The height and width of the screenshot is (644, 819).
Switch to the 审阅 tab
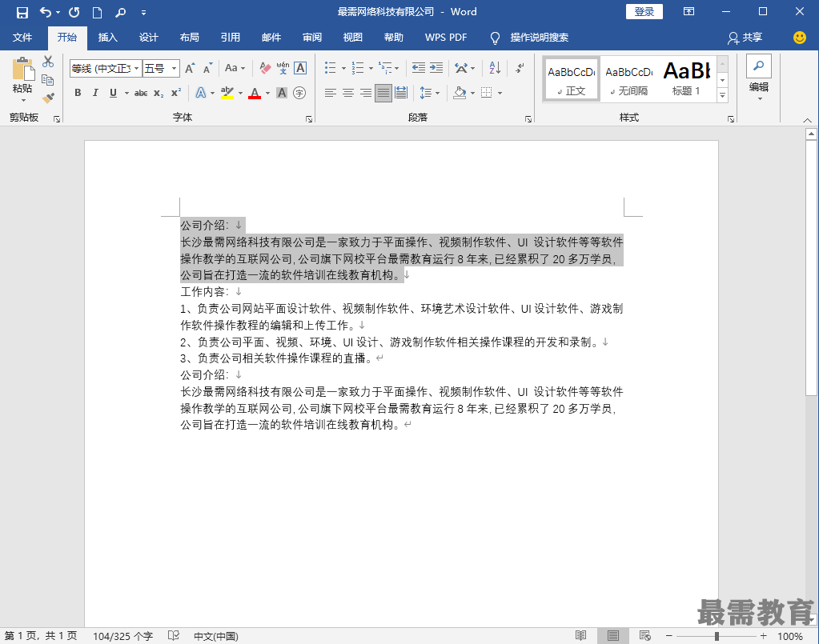tap(311, 37)
